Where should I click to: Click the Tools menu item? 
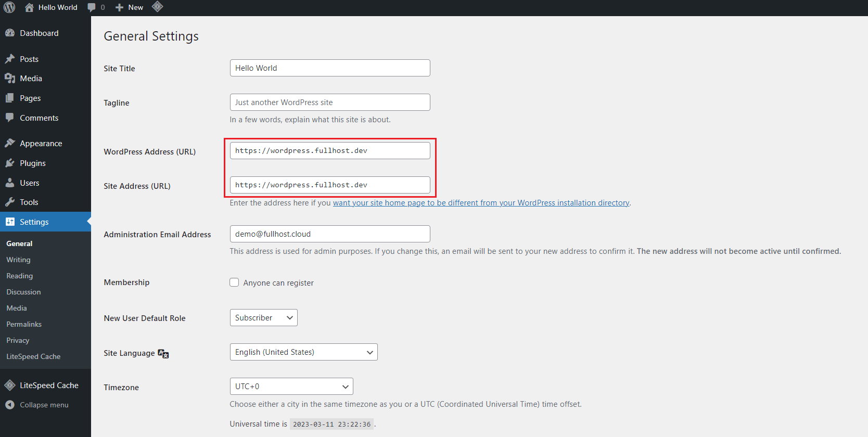29,202
